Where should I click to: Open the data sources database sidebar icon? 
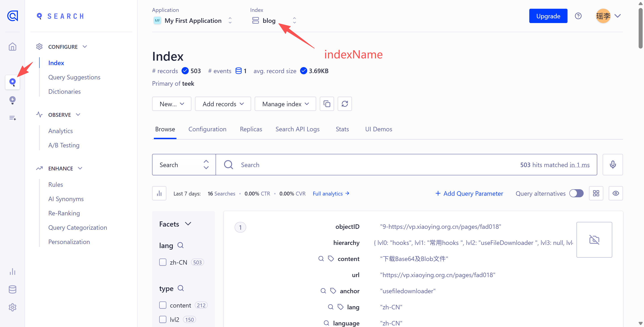coord(13,289)
